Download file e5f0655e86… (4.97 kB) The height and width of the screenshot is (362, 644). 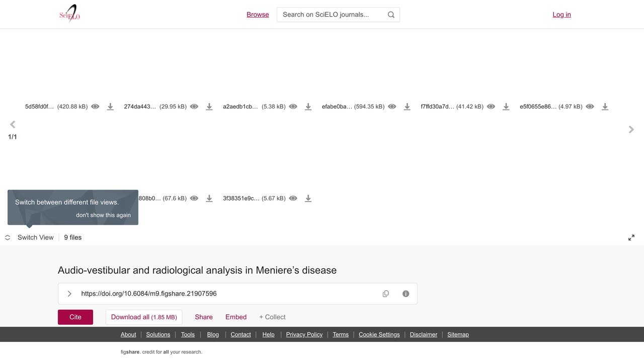[605, 107]
